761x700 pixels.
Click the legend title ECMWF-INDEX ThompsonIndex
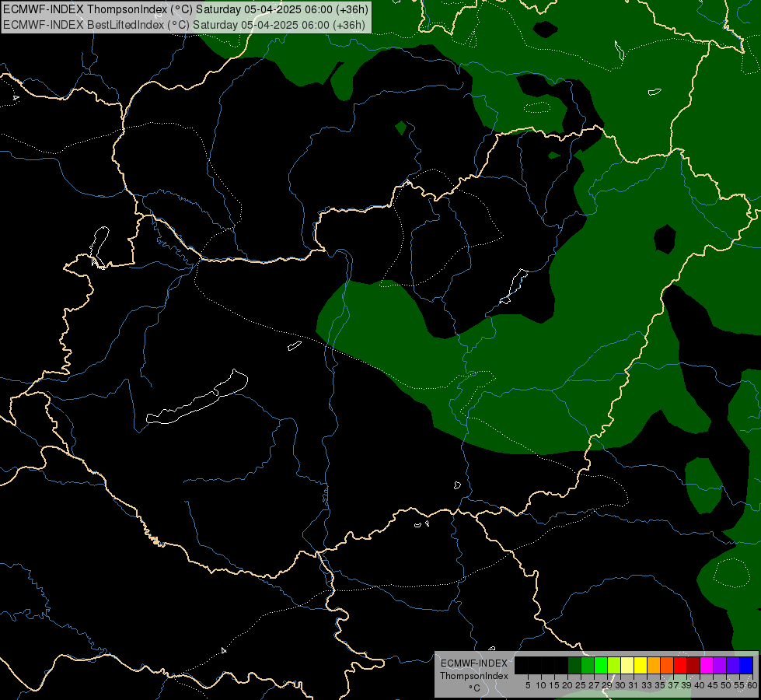tap(474, 670)
